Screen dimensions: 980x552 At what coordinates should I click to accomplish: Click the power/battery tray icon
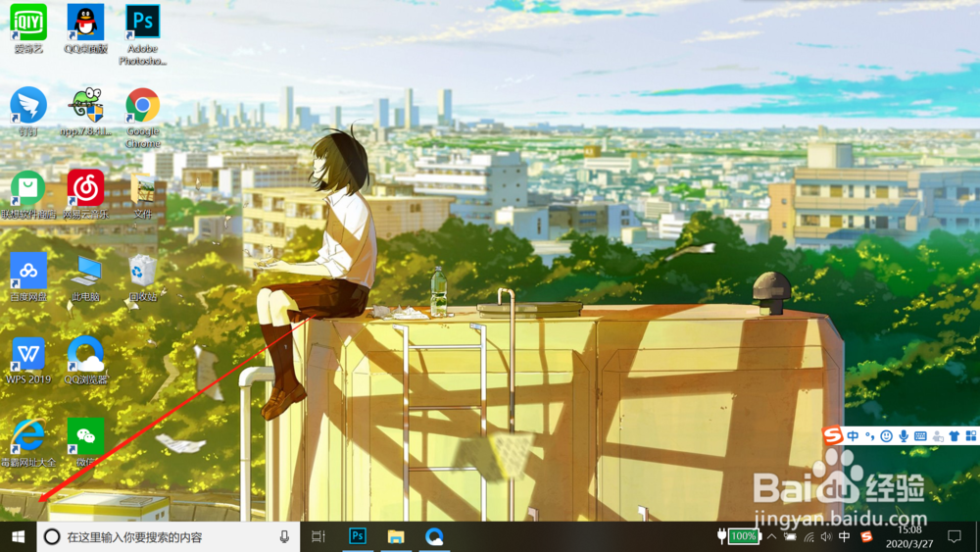(x=790, y=536)
